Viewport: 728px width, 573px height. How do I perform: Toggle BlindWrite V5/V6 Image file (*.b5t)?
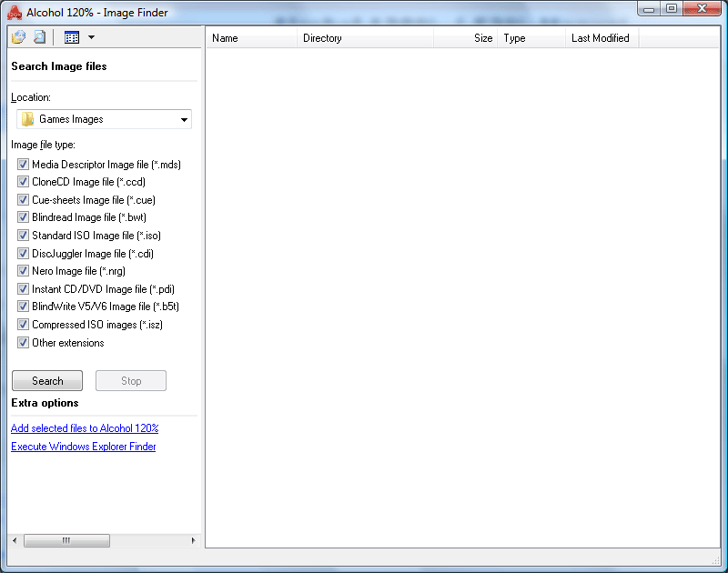23,307
